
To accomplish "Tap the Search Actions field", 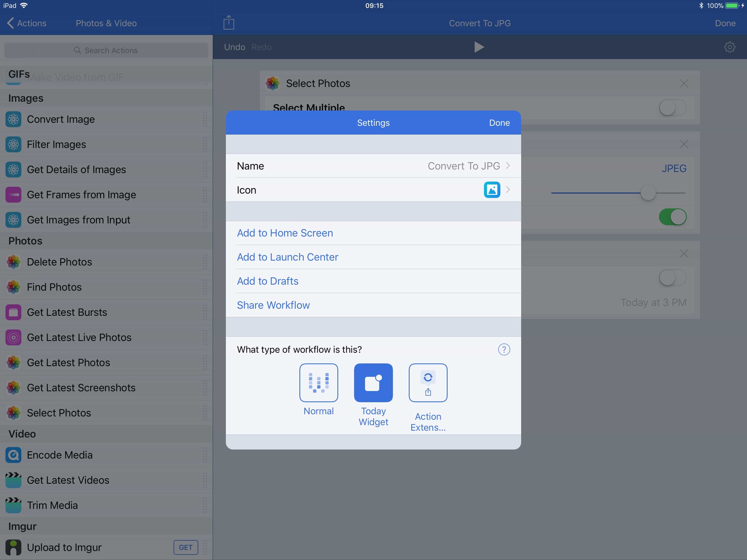I will pyautogui.click(x=106, y=50).
